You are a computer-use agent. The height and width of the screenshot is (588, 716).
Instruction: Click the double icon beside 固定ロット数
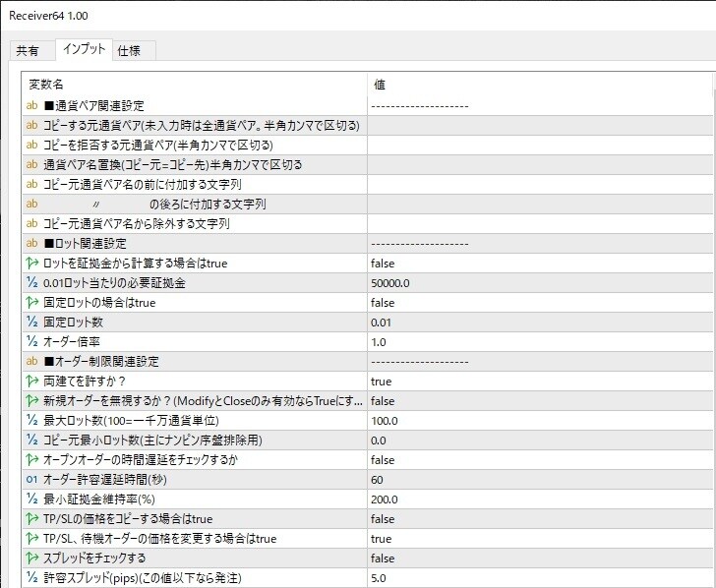point(31,322)
